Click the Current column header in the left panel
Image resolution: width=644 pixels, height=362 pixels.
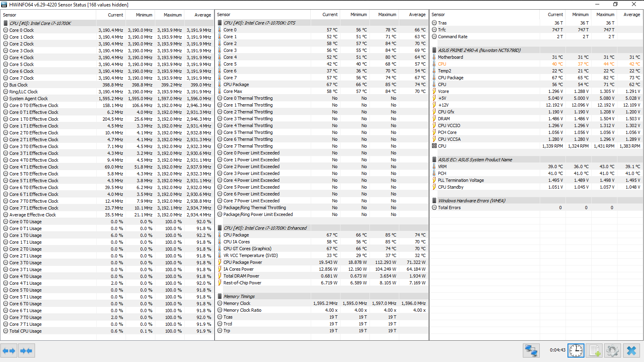click(x=111, y=15)
